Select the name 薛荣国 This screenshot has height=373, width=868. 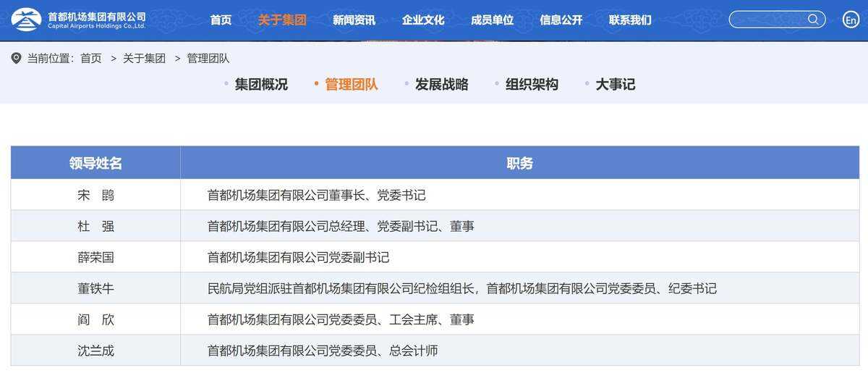point(95,258)
